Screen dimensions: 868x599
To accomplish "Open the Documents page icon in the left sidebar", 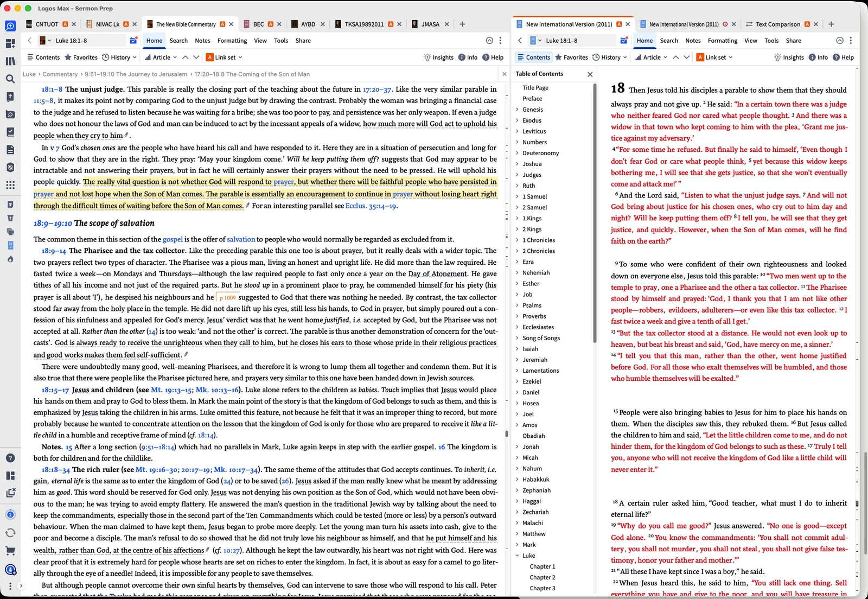I will click(10, 150).
